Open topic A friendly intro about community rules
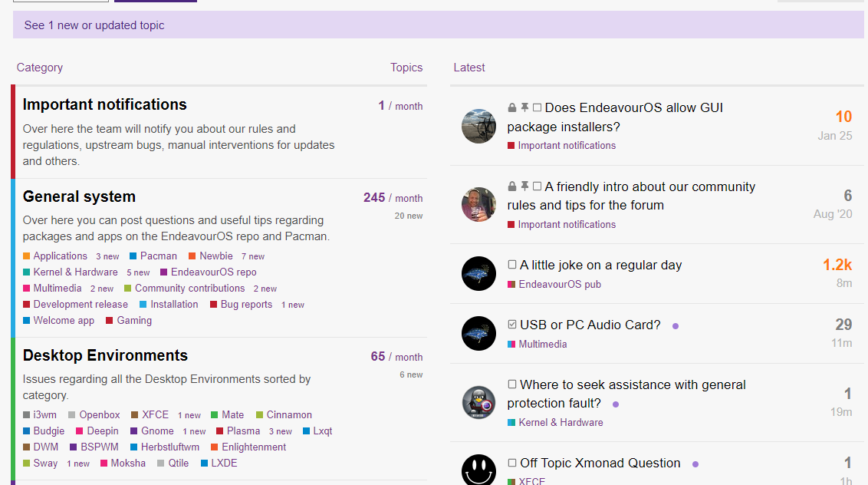The height and width of the screenshot is (485, 868). click(x=631, y=196)
